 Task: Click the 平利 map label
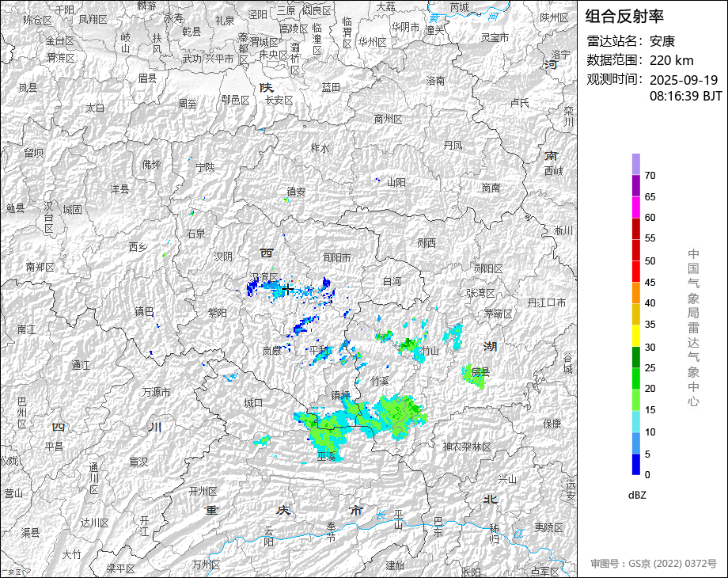pyautogui.click(x=318, y=350)
